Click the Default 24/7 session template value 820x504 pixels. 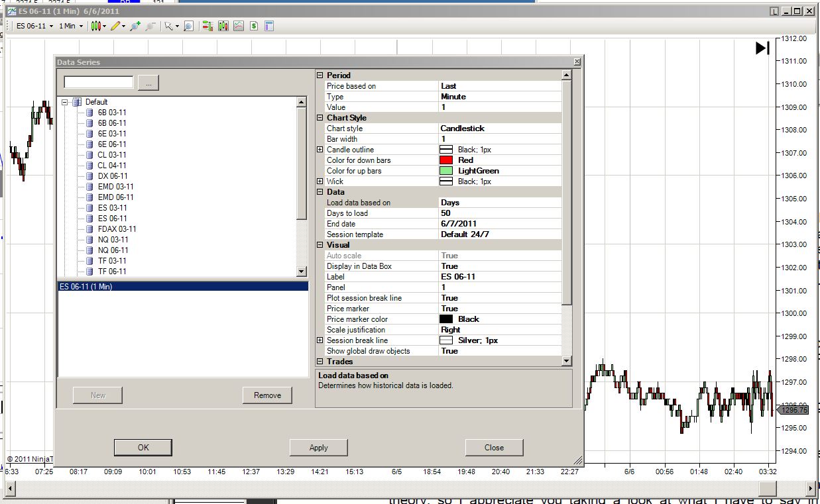point(500,234)
